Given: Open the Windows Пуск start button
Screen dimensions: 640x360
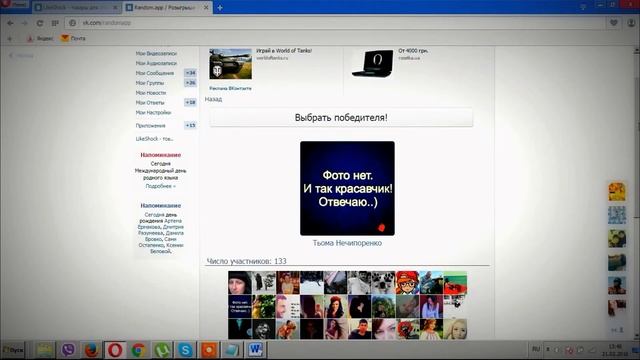Looking at the screenshot, I should 13,350.
